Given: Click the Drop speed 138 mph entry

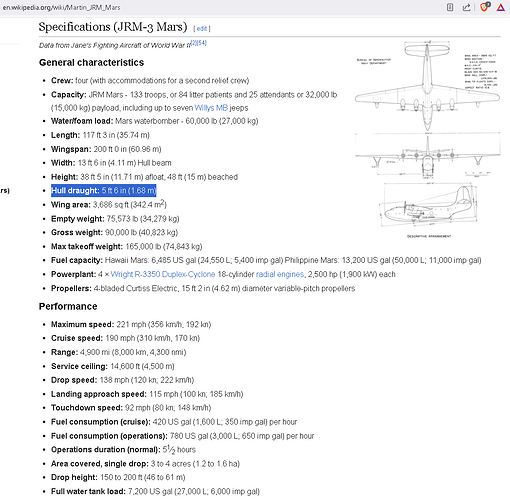Looking at the screenshot, I should coord(122,380).
